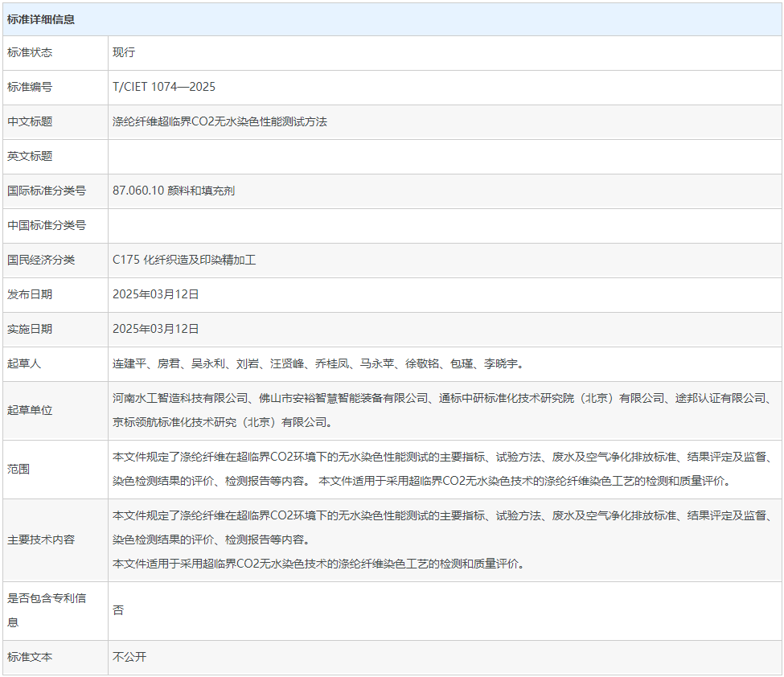Click the Chinese title text 涤纶纤维超临界CO2无水染色性能测试方法
This screenshot has height=677, width=784.
(x=220, y=121)
